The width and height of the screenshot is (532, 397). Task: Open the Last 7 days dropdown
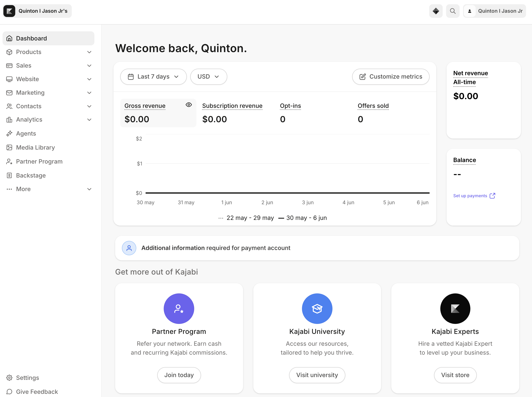pos(153,77)
